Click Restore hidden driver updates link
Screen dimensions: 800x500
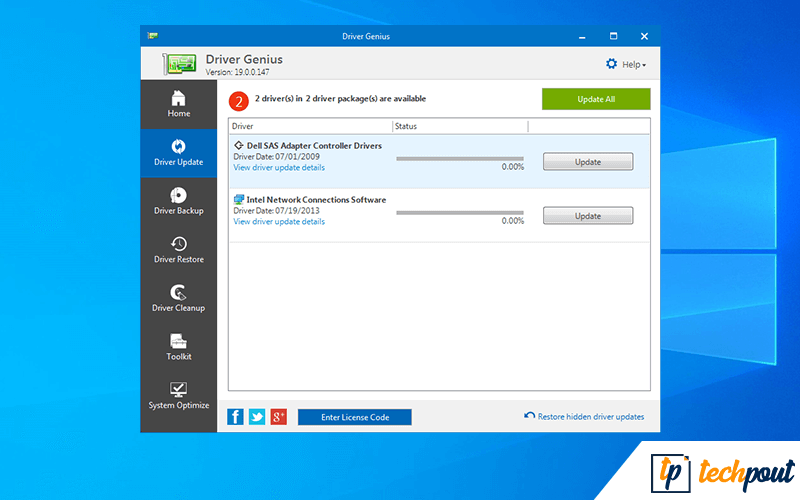pos(584,417)
